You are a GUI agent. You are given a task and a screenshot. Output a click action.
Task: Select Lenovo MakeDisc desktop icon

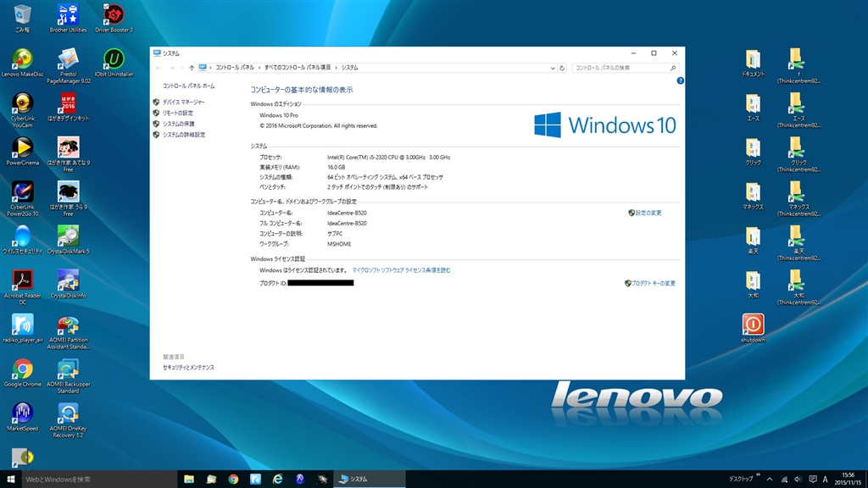coord(23,63)
